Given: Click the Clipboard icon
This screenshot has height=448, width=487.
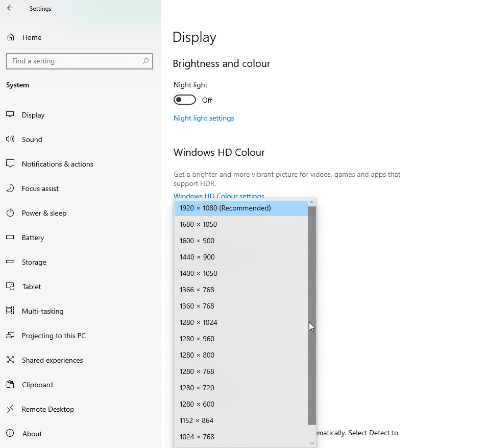Looking at the screenshot, I should point(10,384).
